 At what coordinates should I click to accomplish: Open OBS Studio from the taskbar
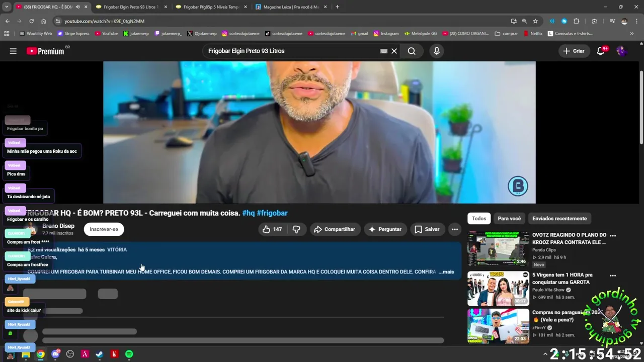70,354
